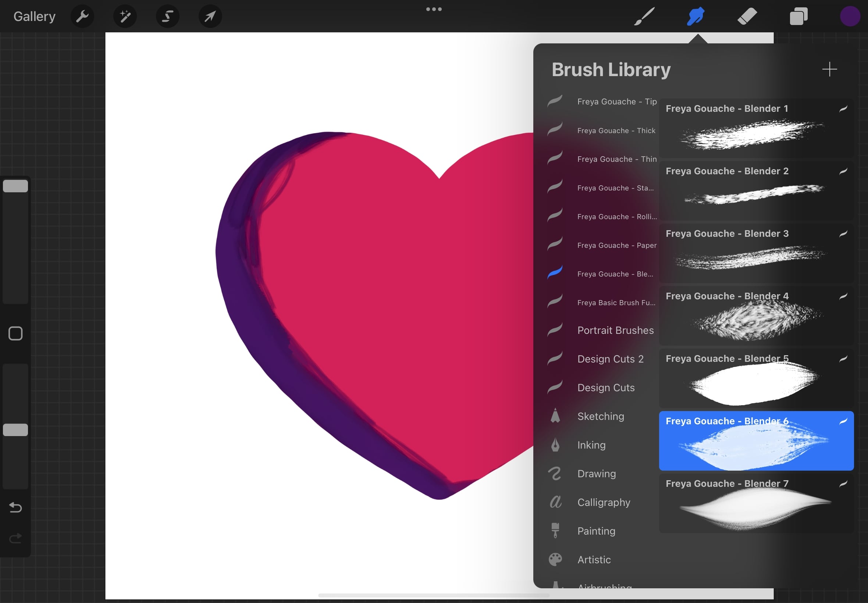
Task: Select the Eraser tool
Action: [x=747, y=16]
